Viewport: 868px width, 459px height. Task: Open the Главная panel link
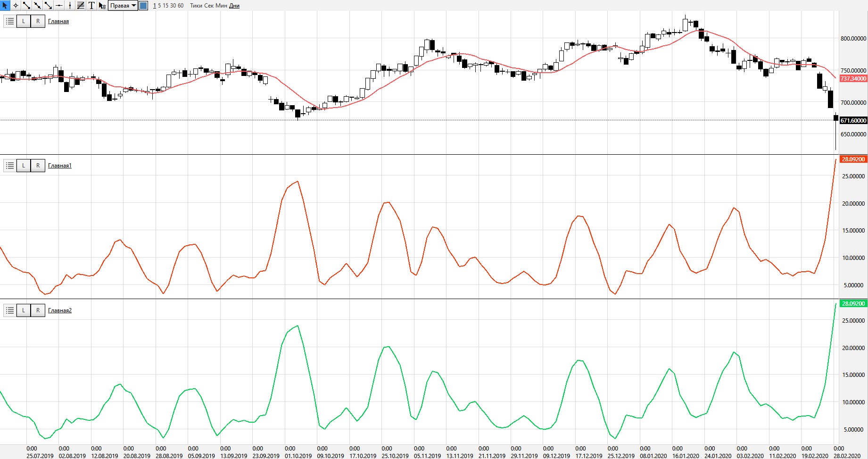point(58,21)
